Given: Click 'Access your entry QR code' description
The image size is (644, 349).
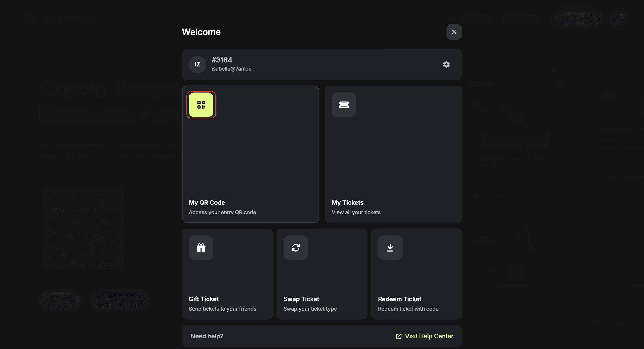Looking at the screenshot, I should click(222, 212).
